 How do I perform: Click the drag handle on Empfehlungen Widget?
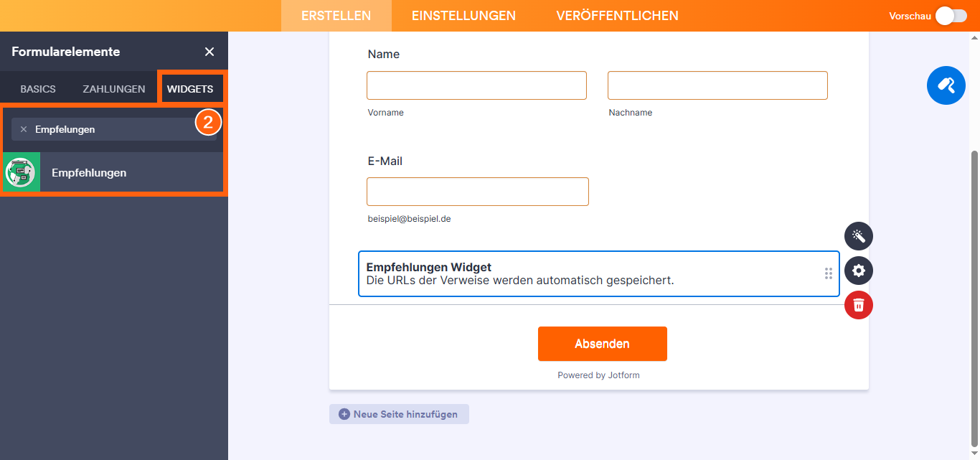point(828,273)
